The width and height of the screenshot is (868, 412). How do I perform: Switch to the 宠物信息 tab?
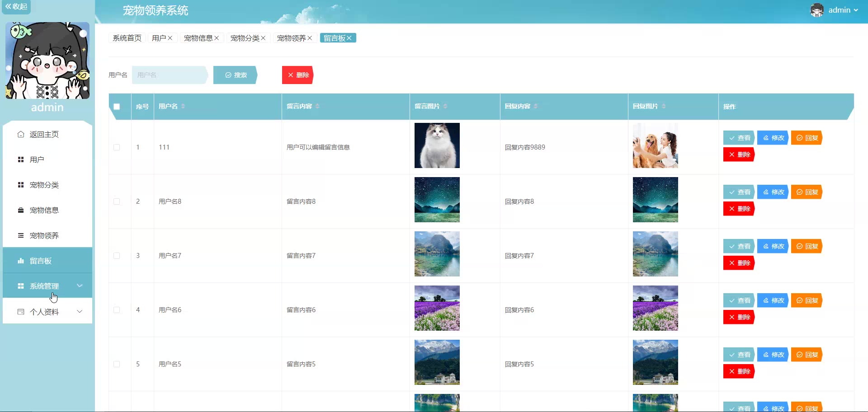pyautogui.click(x=198, y=38)
